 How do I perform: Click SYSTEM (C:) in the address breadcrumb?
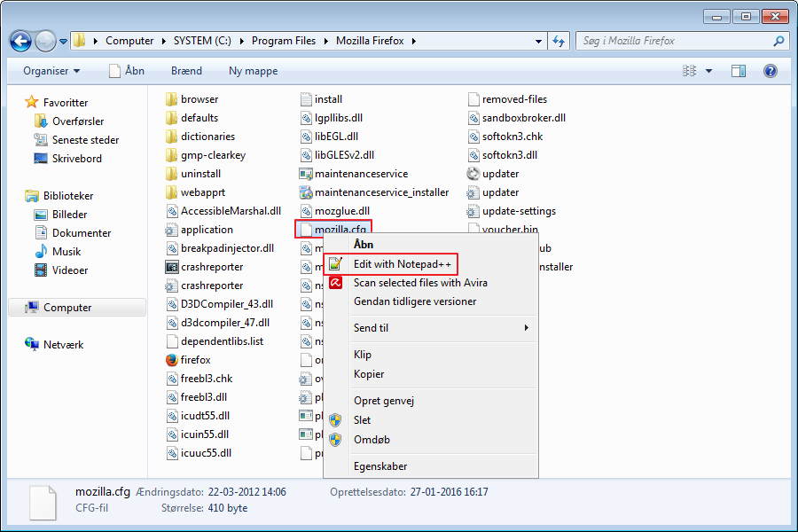202,41
